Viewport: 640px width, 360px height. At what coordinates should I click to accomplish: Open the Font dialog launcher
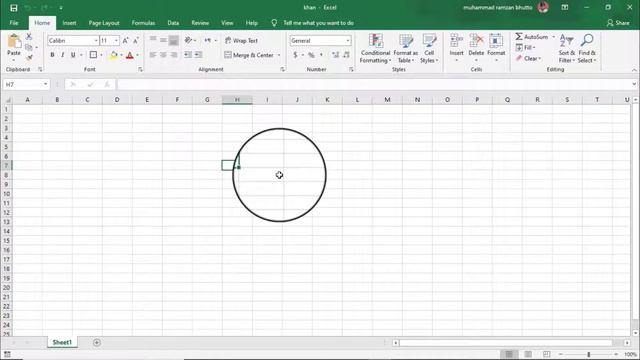click(140, 69)
